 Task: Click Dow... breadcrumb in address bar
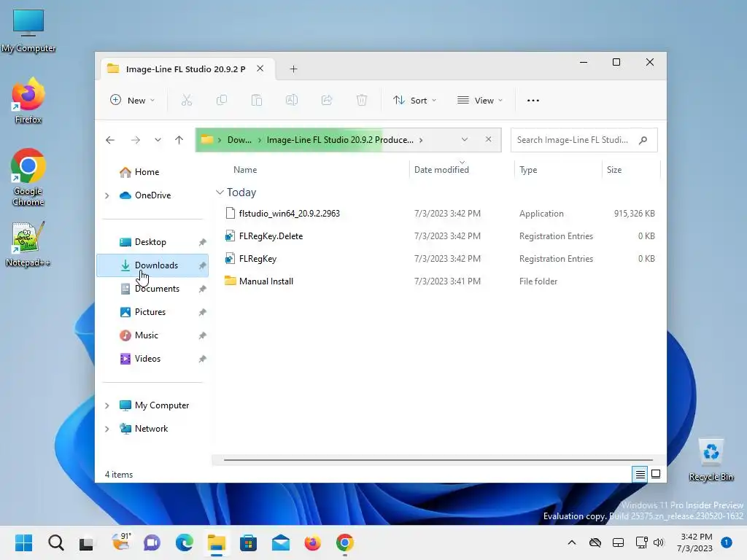pyautogui.click(x=239, y=140)
